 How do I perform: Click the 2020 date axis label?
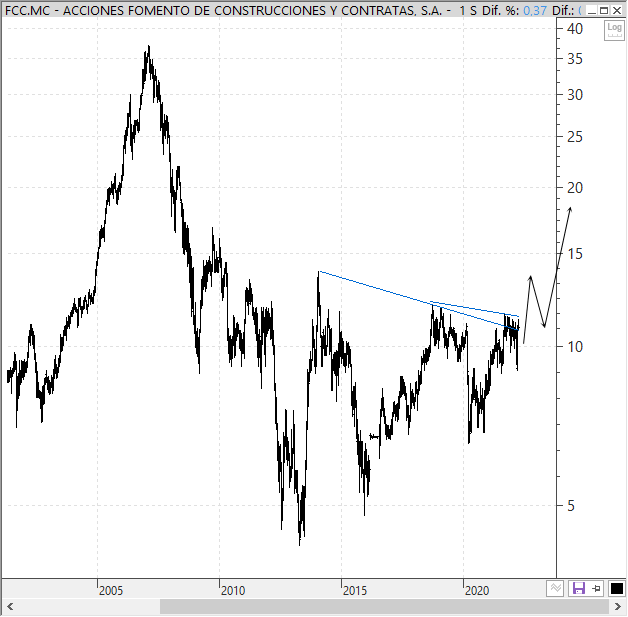pyautogui.click(x=477, y=591)
